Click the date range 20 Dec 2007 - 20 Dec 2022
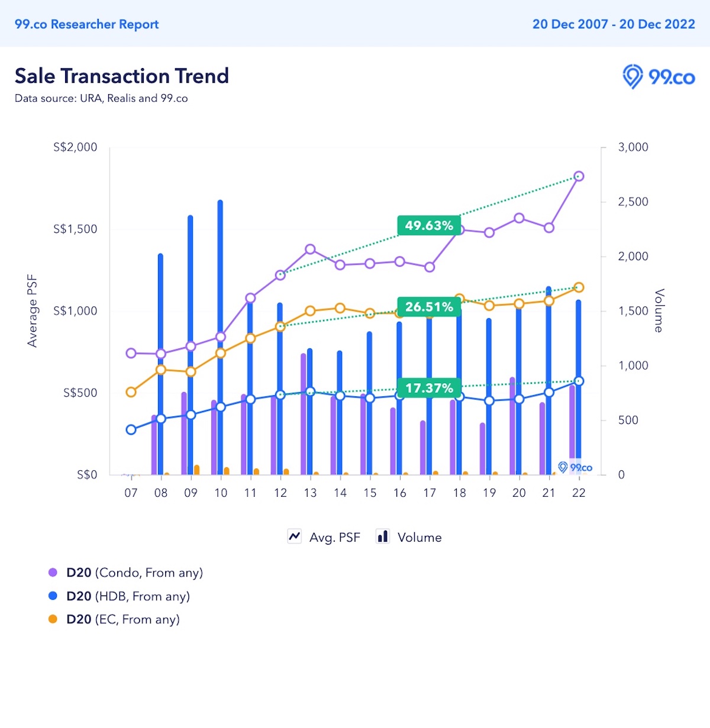710x728 pixels. click(x=614, y=24)
